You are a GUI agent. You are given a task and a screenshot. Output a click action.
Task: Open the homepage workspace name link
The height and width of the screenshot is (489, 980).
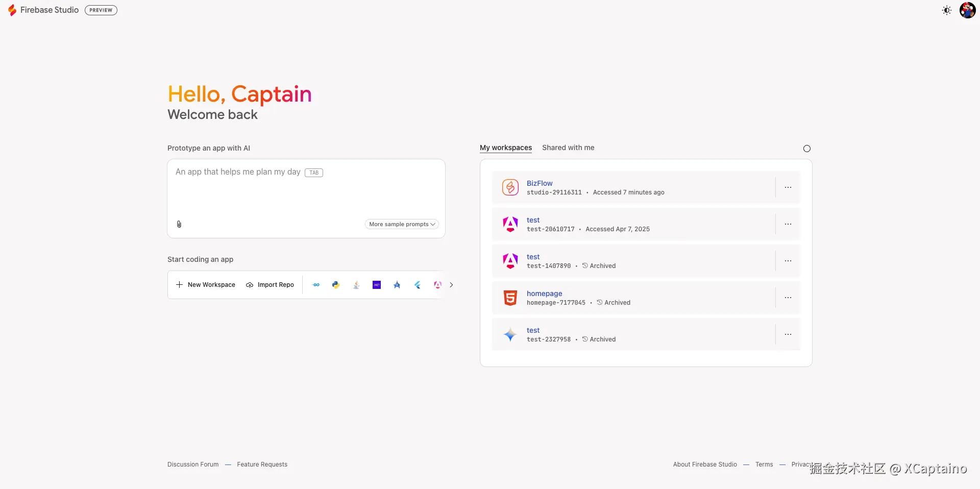click(x=545, y=294)
